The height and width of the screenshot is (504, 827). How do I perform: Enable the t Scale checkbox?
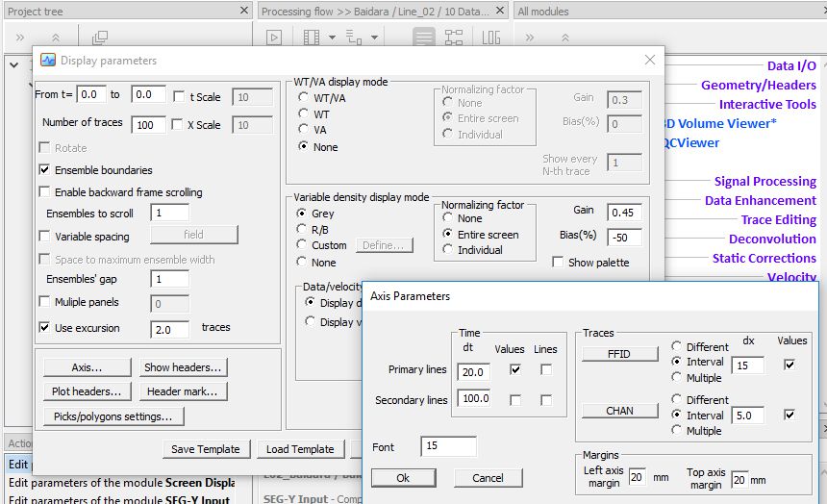tap(179, 96)
